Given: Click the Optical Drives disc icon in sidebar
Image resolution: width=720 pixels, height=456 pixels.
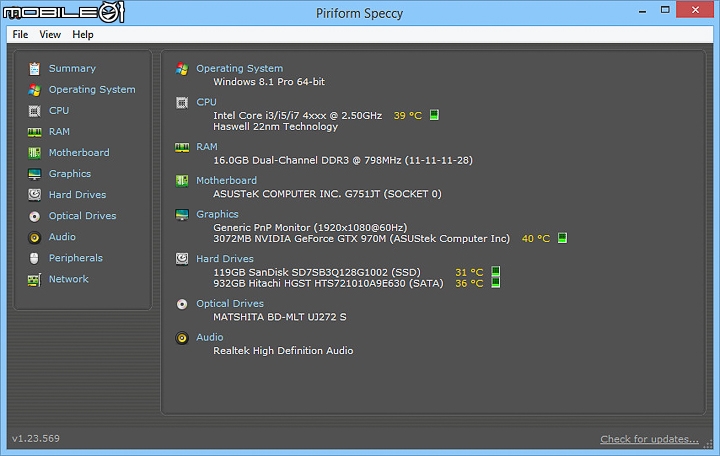Looking at the screenshot, I should [x=34, y=216].
